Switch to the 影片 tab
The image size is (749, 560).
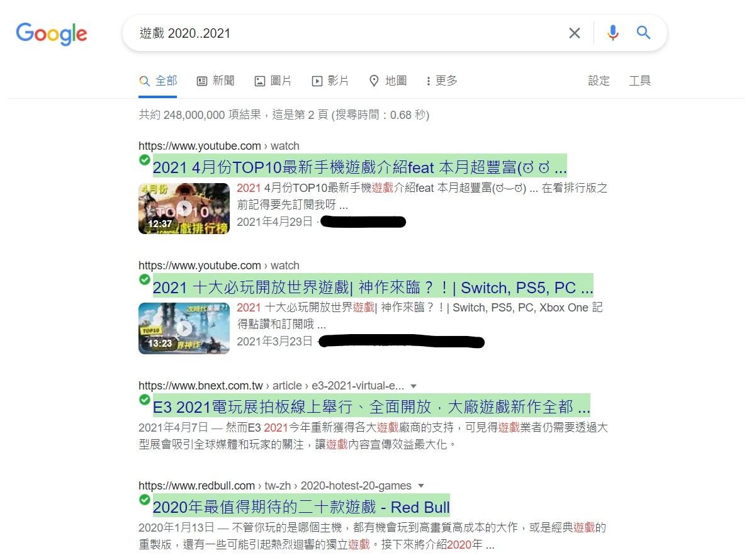330,81
